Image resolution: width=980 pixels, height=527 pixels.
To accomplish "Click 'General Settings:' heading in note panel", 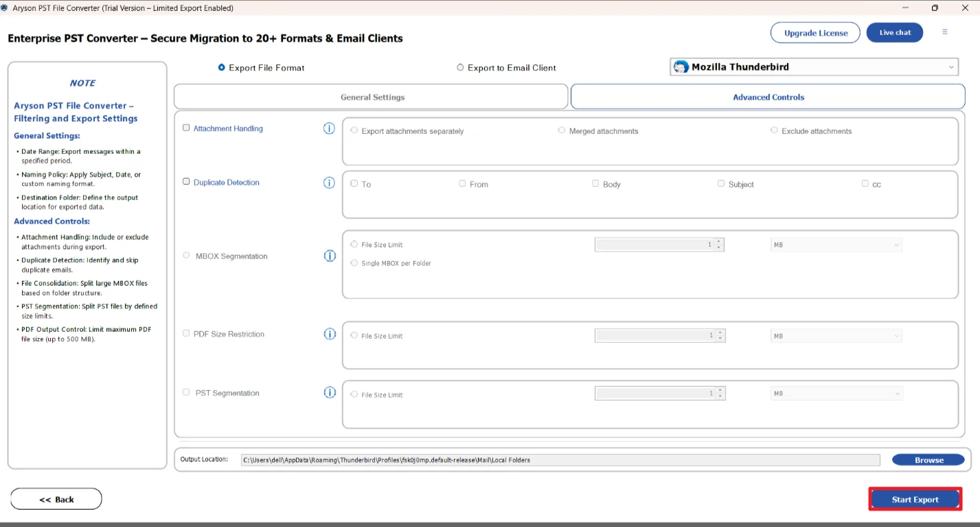I will [x=47, y=136].
